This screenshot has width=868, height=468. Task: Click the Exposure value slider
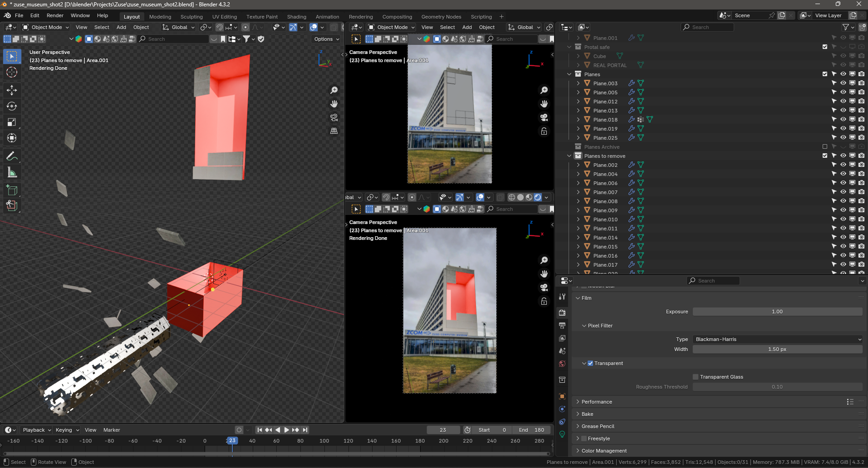click(x=777, y=312)
